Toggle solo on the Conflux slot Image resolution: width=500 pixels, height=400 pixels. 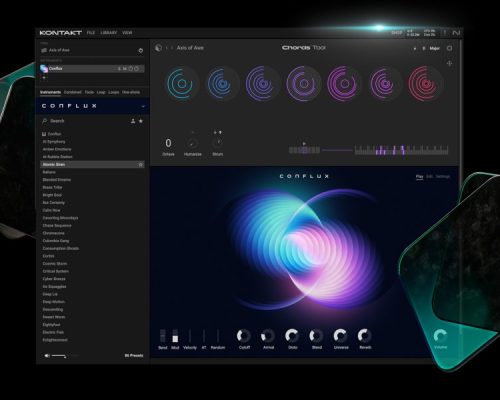[x=119, y=69]
